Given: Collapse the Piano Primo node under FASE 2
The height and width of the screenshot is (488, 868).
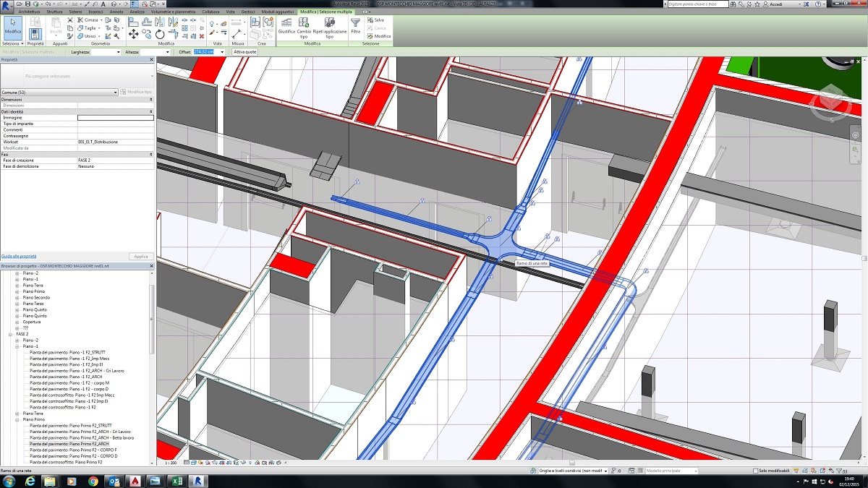Looking at the screenshot, I should (x=17, y=419).
